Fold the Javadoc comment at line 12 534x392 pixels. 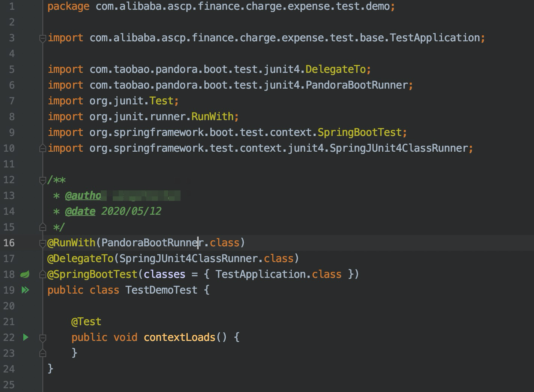click(x=43, y=180)
